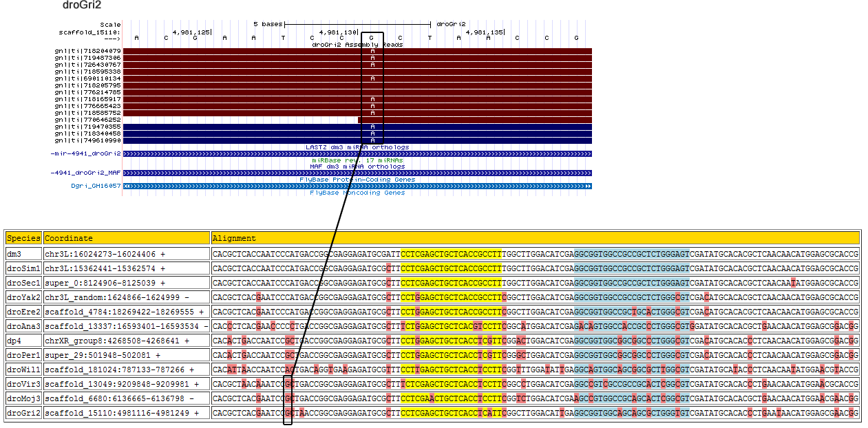Click coordinate chr3L:16024273-16024406

(126, 254)
